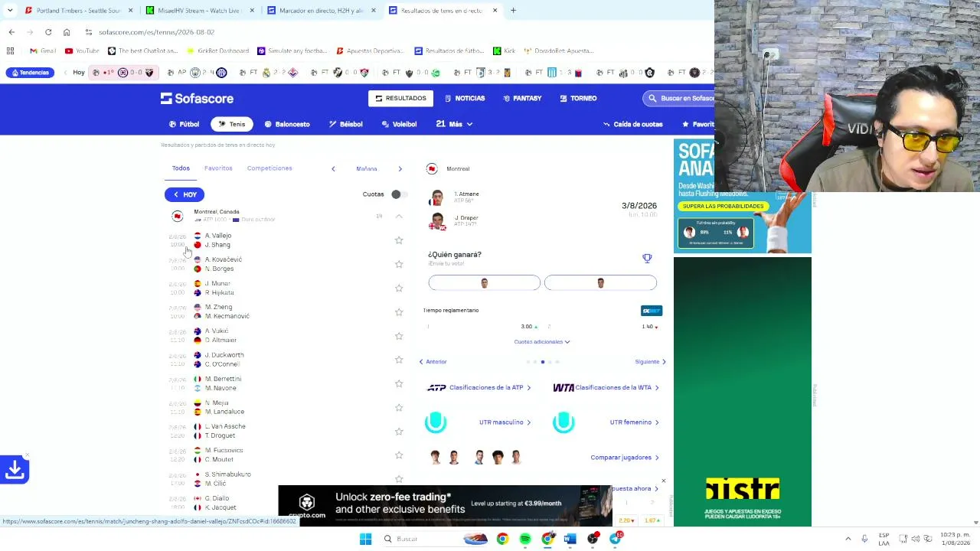Screen dimensions: 980x551
Task: Switch to the Fútbol sport tab
Action: click(184, 124)
